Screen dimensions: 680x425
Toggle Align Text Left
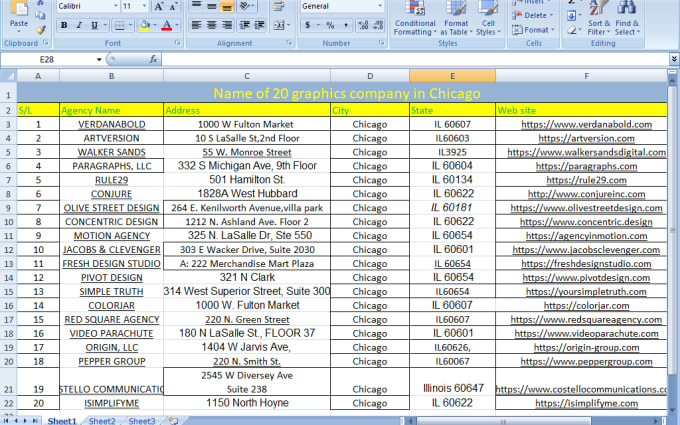pos(196,25)
